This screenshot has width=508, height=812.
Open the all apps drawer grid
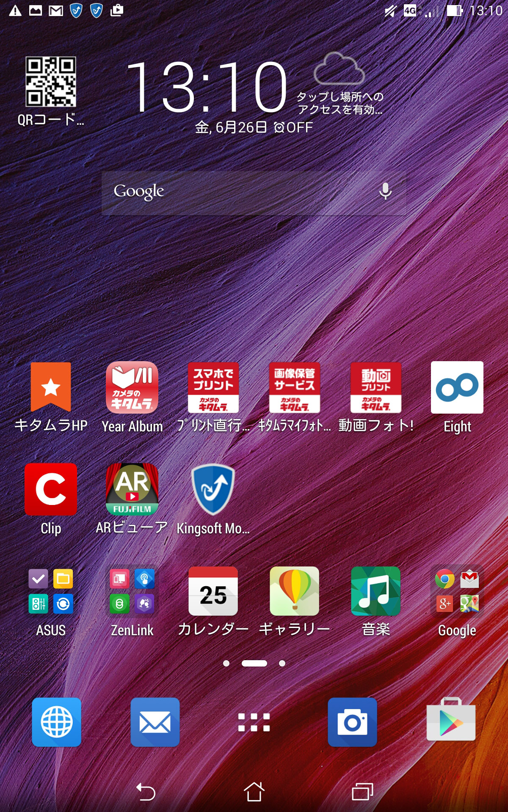[254, 722]
